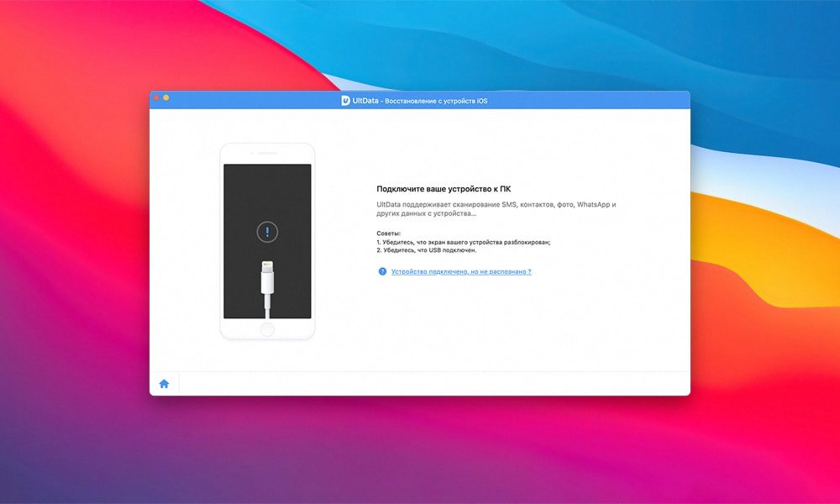Click the blue Home icon in bottom bar
Screen dimensions: 840x504
(x=164, y=384)
